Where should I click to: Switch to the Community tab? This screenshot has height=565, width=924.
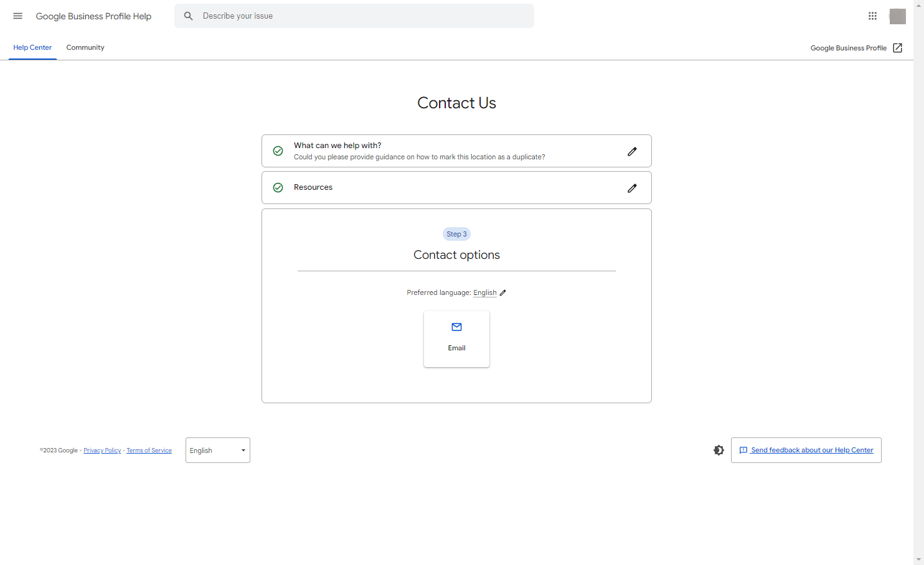[x=85, y=47]
